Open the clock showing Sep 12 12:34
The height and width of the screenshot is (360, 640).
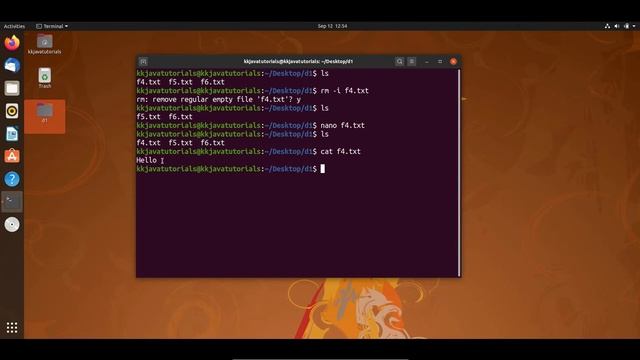pyautogui.click(x=332, y=26)
